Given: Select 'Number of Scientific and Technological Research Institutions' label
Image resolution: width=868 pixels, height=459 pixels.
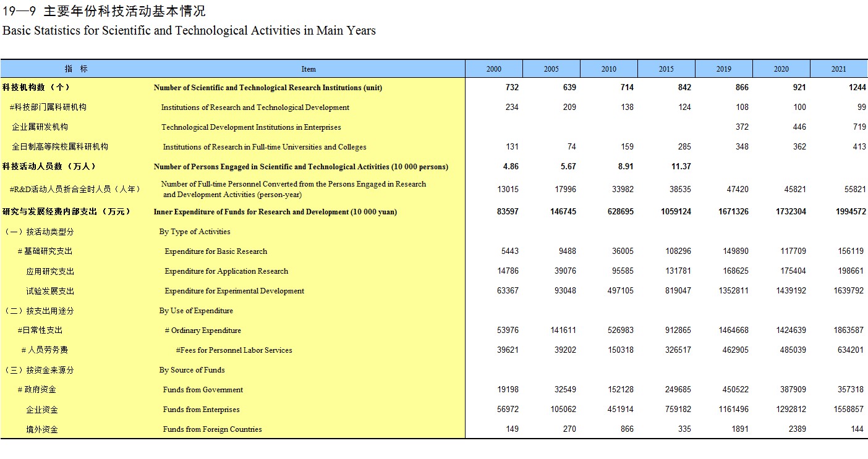Looking at the screenshot, I should (268, 88).
